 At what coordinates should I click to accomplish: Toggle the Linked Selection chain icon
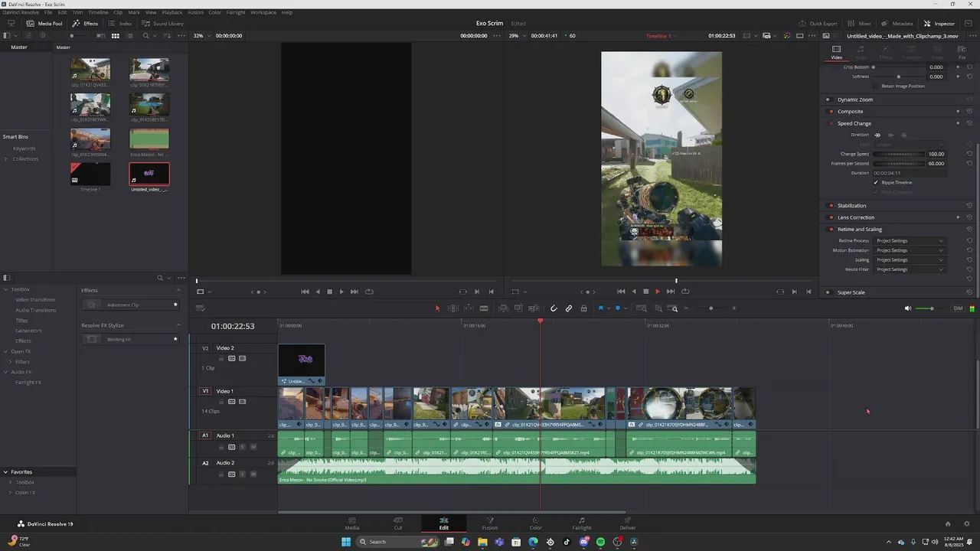point(569,308)
